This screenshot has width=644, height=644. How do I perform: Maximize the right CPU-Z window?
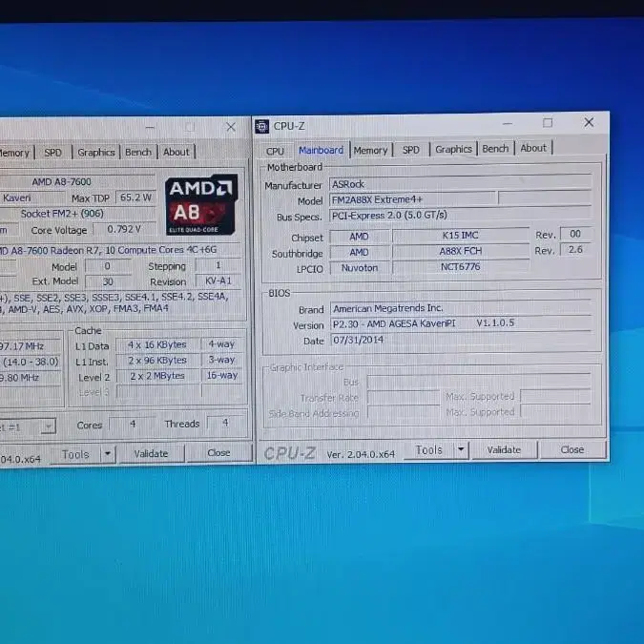(548, 123)
